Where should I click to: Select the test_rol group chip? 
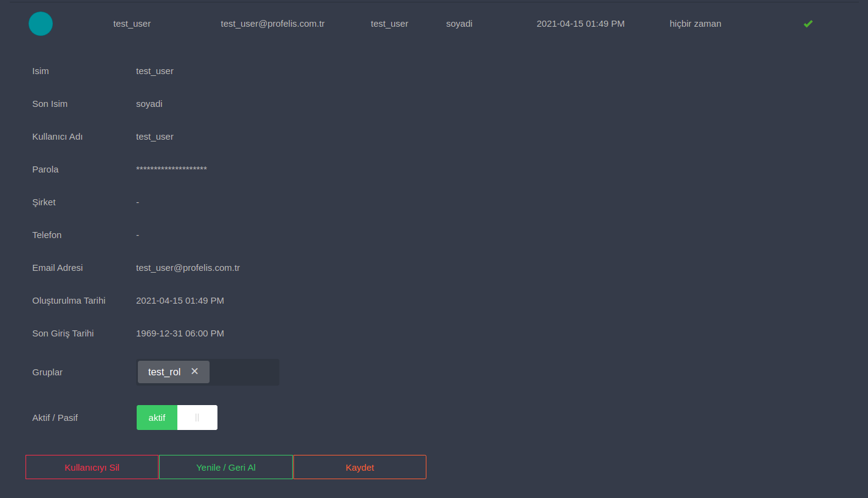(x=165, y=372)
